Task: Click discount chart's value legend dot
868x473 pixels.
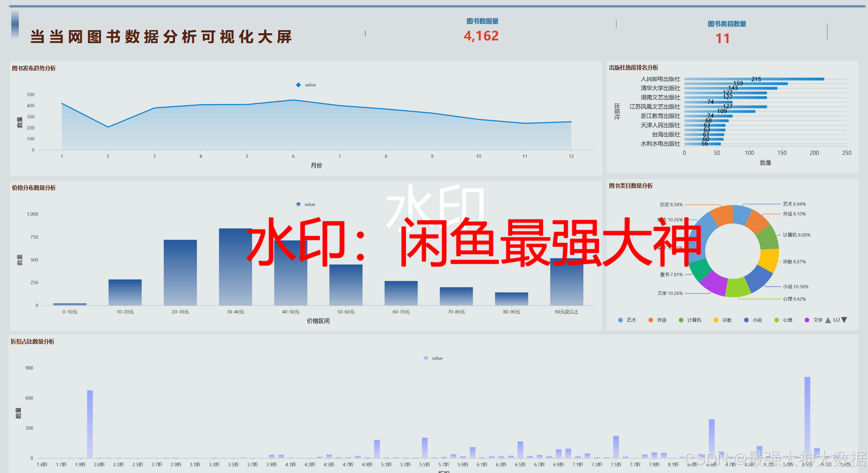Action: point(426,358)
